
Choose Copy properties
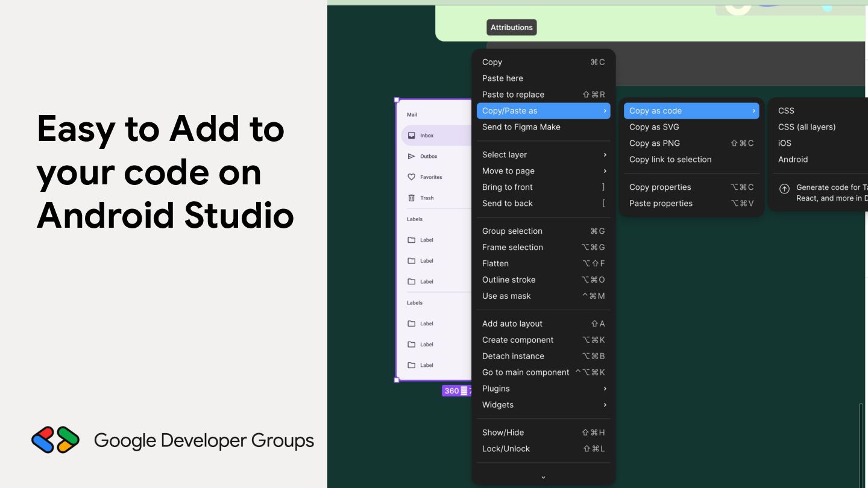691,187
